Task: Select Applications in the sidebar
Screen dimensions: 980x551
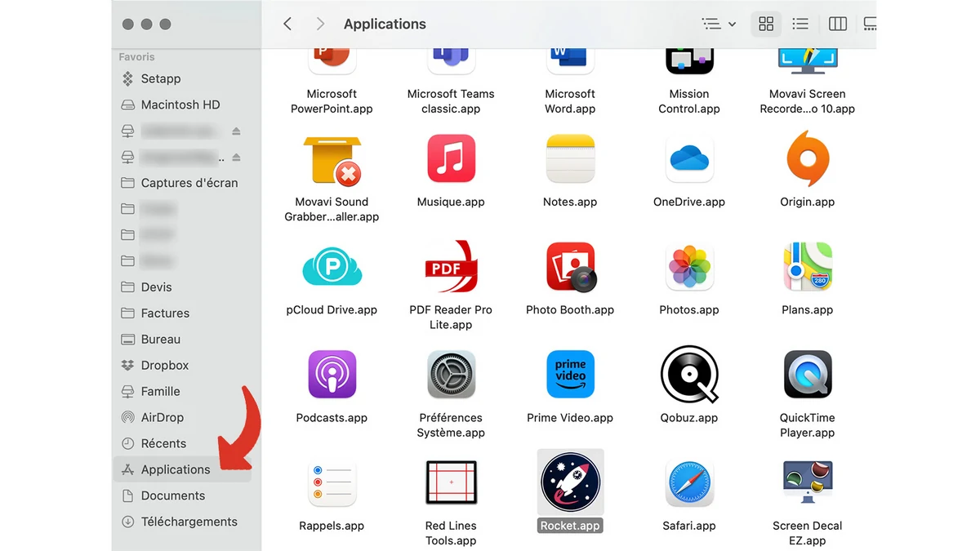Action: (x=181, y=469)
